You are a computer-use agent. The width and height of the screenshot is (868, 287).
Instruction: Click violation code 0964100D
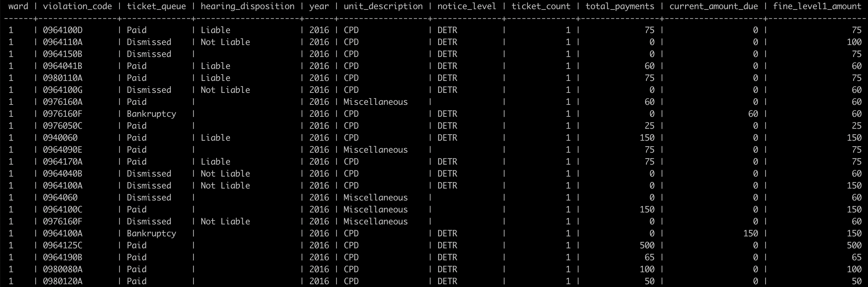point(63,30)
